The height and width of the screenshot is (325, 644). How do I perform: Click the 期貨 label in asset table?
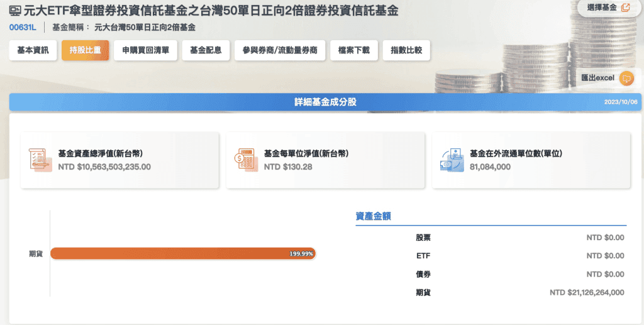[423, 292]
